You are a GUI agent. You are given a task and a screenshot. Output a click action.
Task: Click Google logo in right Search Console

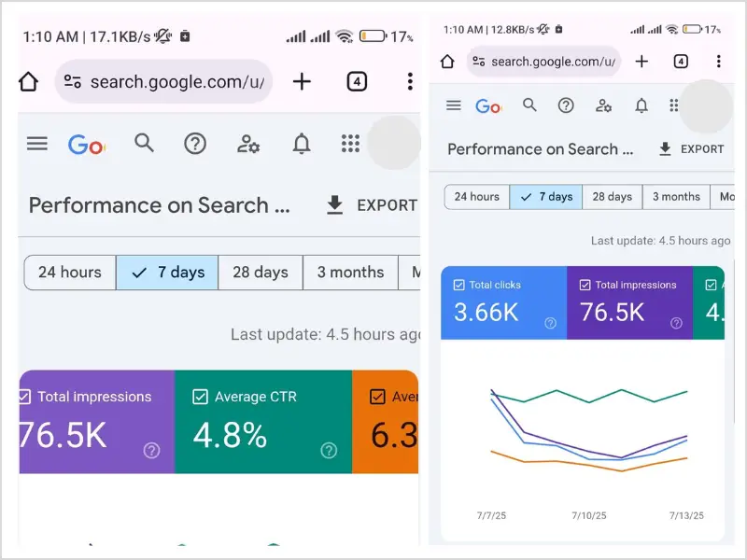click(488, 105)
